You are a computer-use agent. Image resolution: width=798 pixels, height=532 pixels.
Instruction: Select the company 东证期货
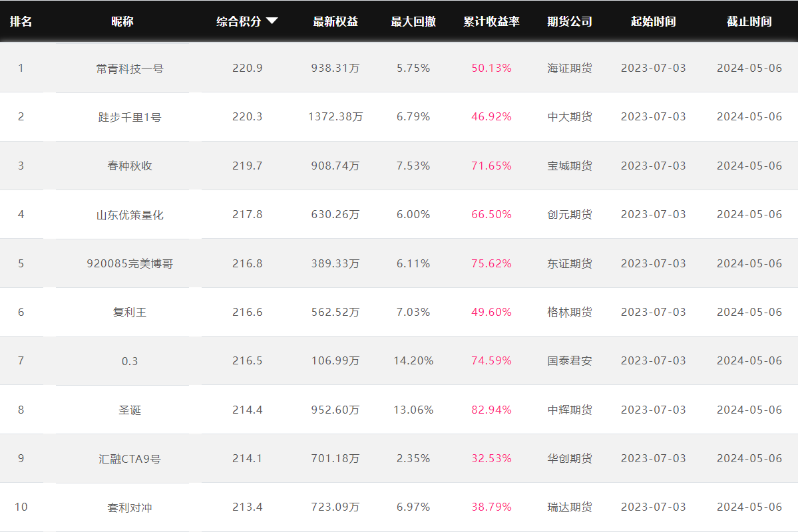coord(570,263)
